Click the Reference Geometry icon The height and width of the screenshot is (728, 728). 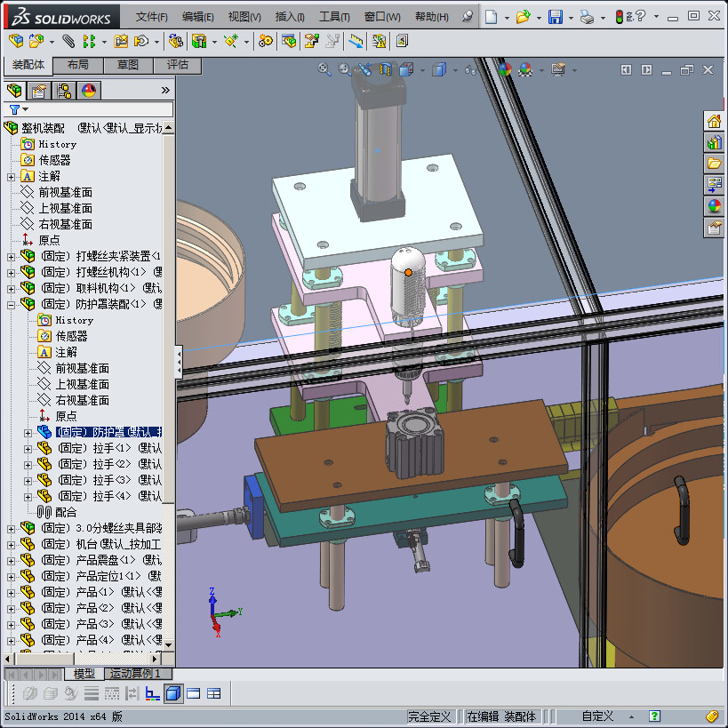point(231,41)
